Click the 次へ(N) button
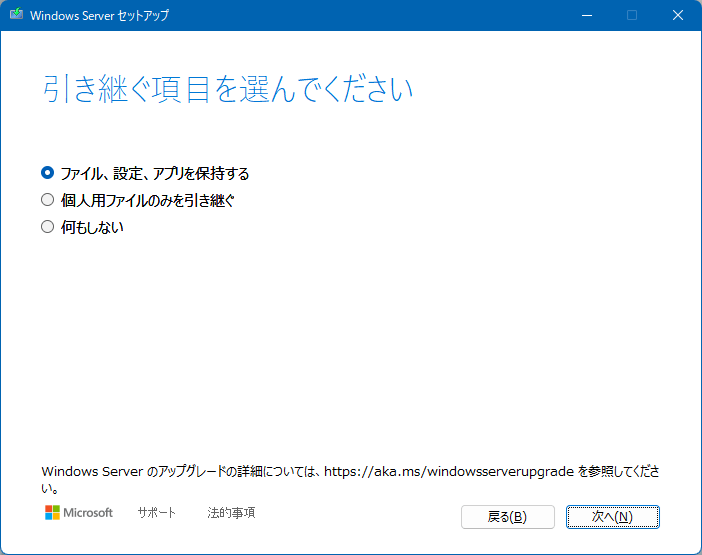 (612, 517)
